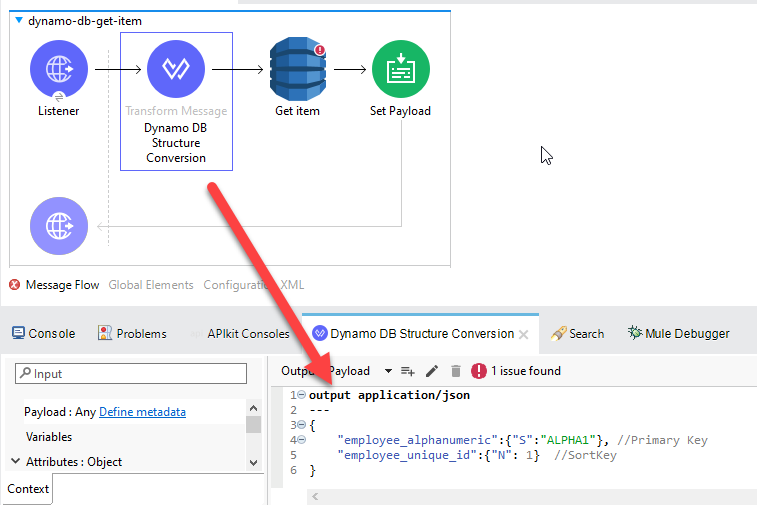
Task: Close the Dynamo DB Structure Conversion tab
Action: 524,333
